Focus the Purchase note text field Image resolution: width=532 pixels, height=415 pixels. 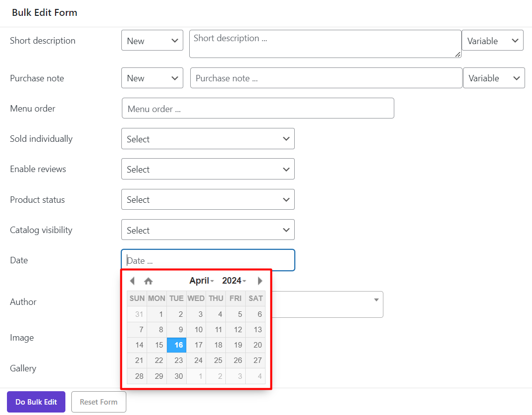tap(326, 78)
